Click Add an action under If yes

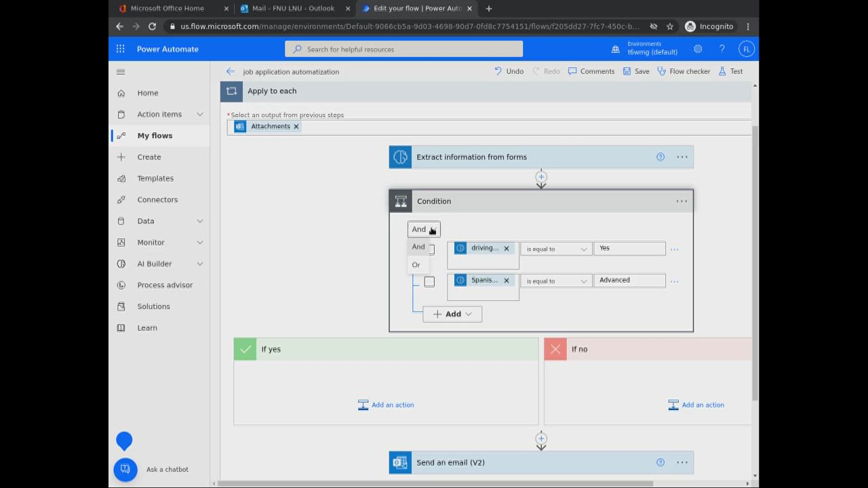[386, 405]
